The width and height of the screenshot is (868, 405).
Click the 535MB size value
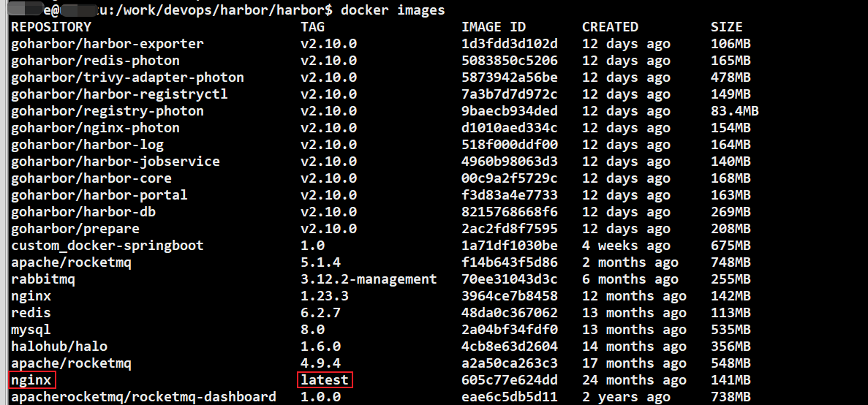click(x=731, y=330)
